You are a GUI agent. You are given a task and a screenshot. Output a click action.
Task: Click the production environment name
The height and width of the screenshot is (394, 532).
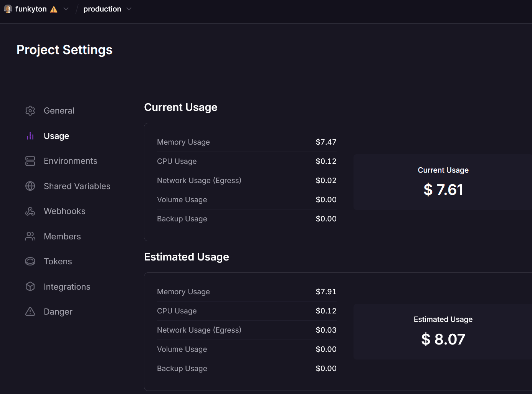[102, 9]
